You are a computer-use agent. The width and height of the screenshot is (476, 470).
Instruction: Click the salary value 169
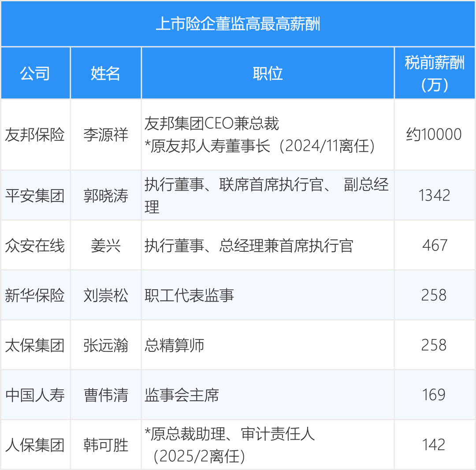coord(434,395)
